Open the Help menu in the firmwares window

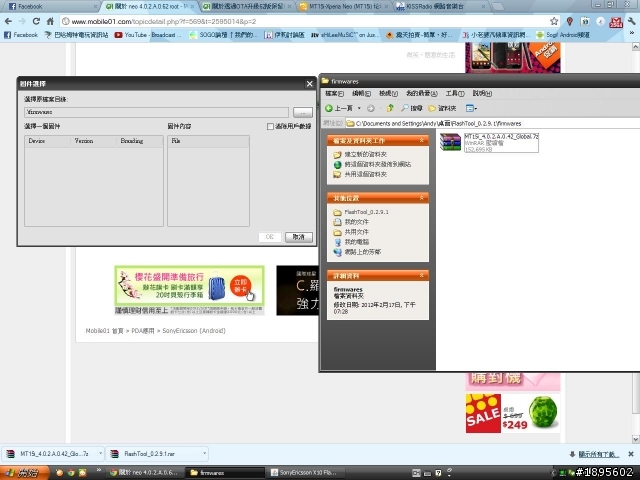[482, 93]
